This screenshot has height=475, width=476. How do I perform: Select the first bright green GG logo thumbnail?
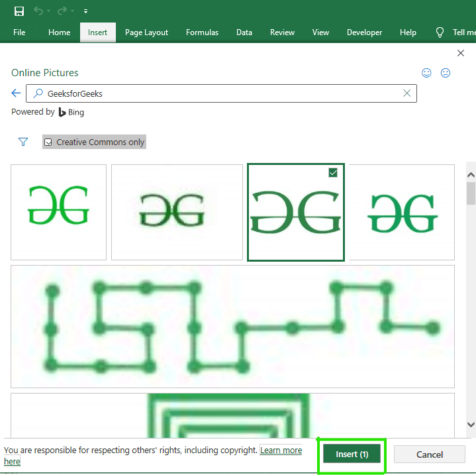(58, 212)
